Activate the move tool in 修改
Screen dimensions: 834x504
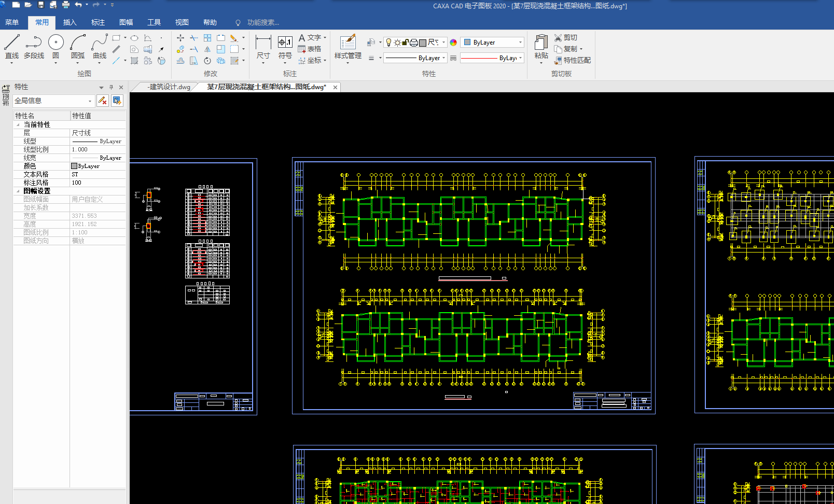click(180, 38)
